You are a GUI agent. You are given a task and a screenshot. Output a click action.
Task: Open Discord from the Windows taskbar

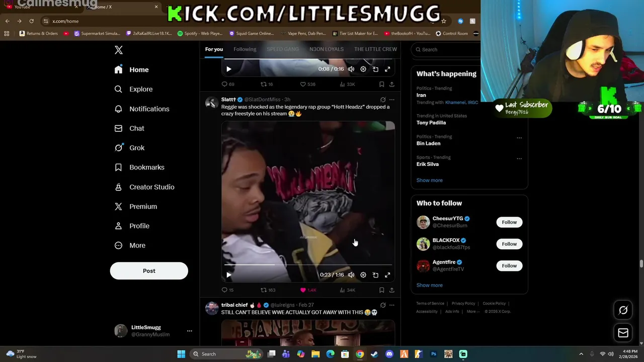[389, 354]
